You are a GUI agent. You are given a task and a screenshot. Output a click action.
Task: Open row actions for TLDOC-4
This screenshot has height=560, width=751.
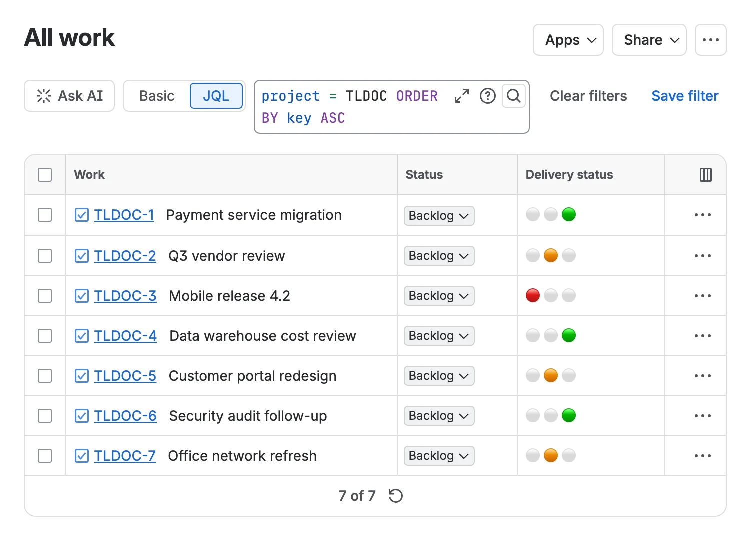[703, 336]
